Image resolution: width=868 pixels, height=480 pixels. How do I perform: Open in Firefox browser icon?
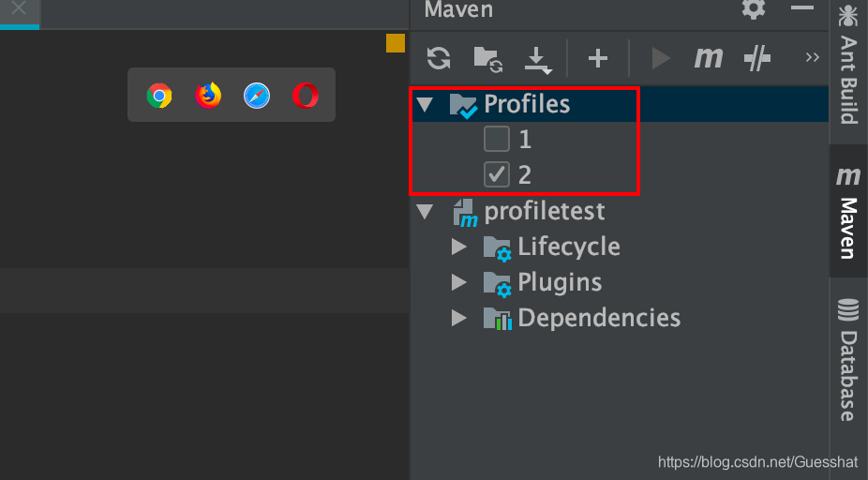(208, 96)
